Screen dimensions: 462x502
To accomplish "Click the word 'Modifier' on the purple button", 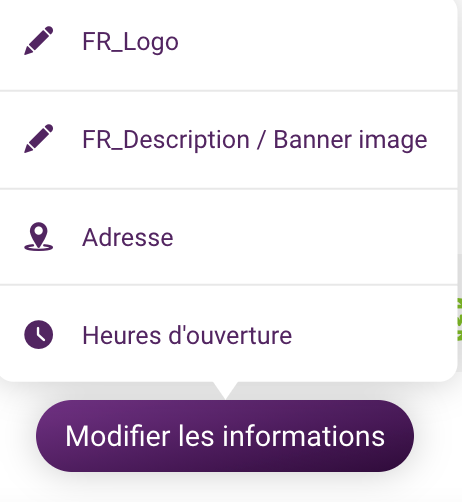I will click(x=118, y=436).
